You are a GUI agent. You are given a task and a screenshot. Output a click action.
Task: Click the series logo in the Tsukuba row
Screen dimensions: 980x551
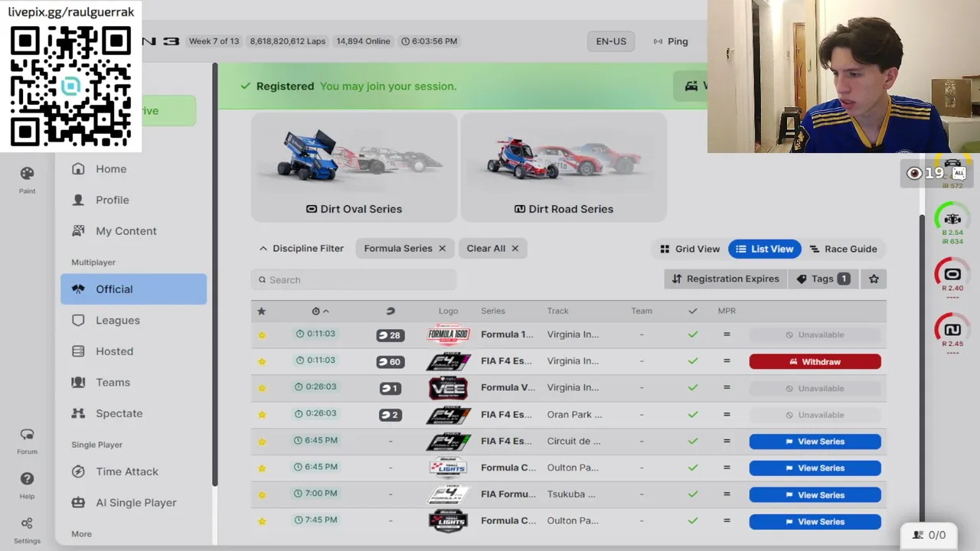448,494
